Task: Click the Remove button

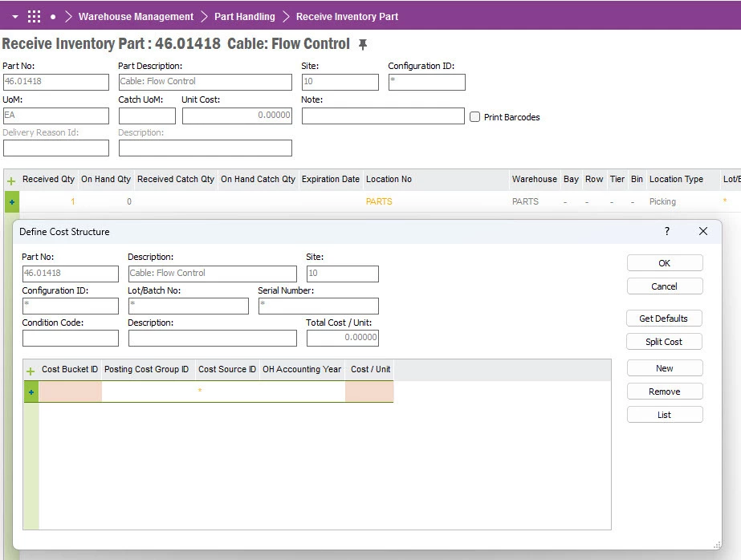Action: (665, 392)
